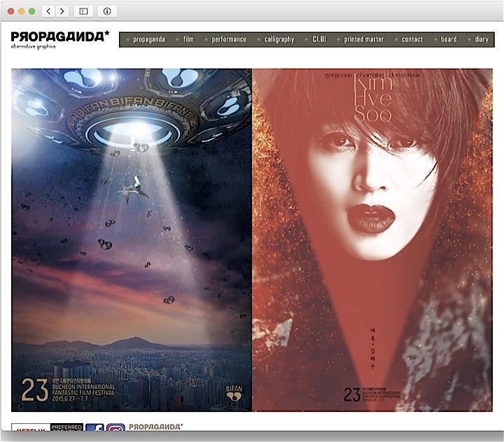
Task: Open the propaganda menu item
Action: [x=148, y=40]
